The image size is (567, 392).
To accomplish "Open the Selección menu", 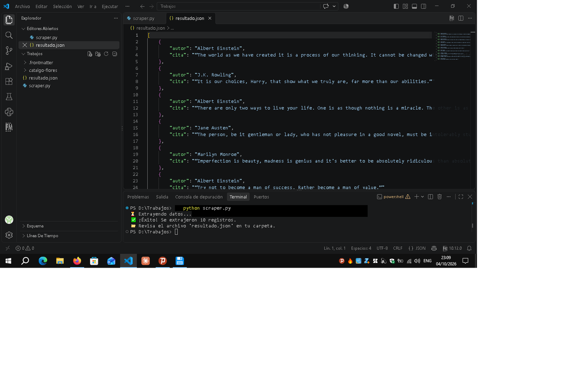I will [62, 7].
